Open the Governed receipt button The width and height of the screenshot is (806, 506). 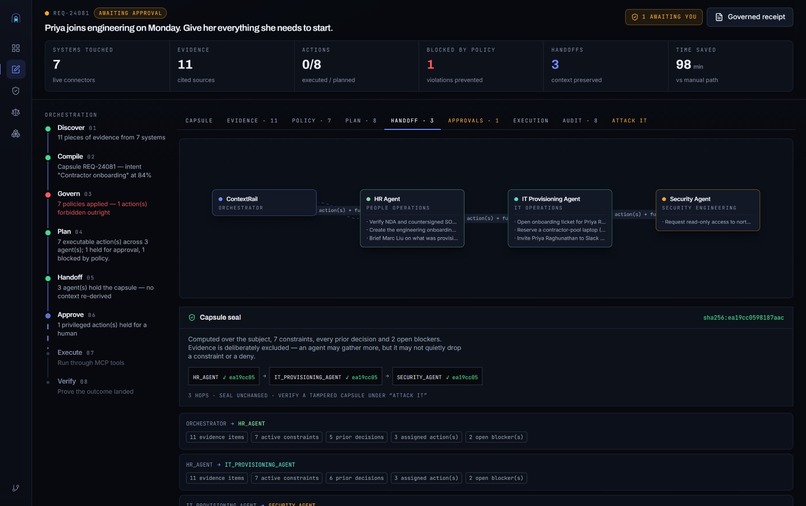coord(749,17)
